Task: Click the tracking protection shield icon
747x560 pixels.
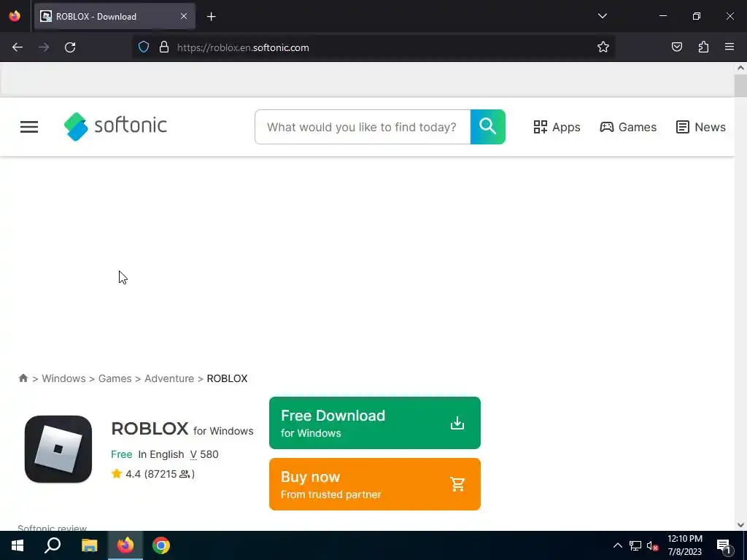Action: (144, 47)
